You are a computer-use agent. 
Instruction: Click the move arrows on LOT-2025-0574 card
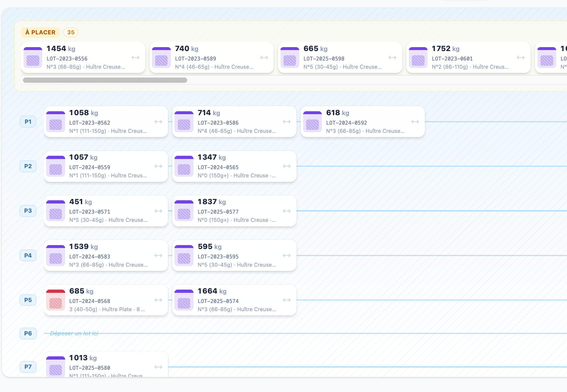coord(287,300)
